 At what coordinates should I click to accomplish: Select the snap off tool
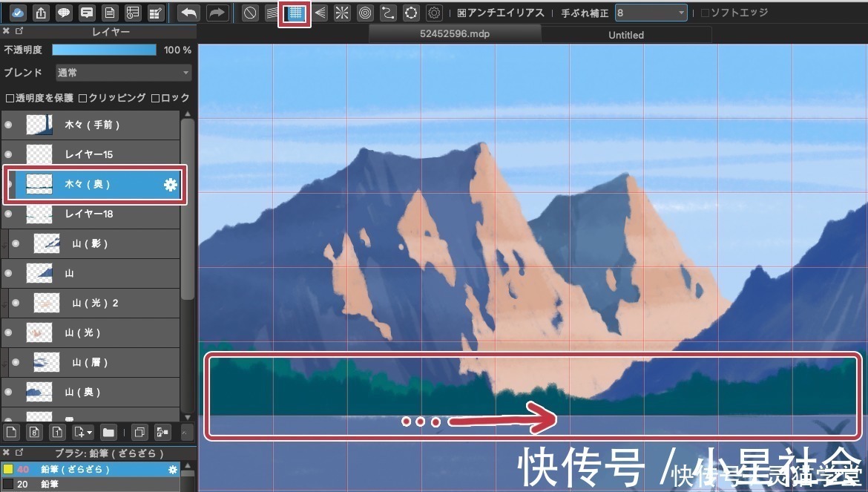click(249, 13)
